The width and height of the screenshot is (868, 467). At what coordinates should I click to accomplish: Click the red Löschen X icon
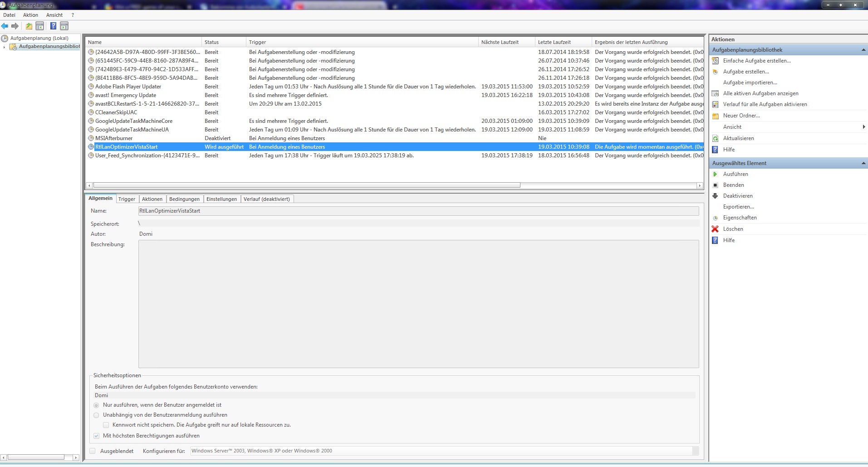point(716,229)
